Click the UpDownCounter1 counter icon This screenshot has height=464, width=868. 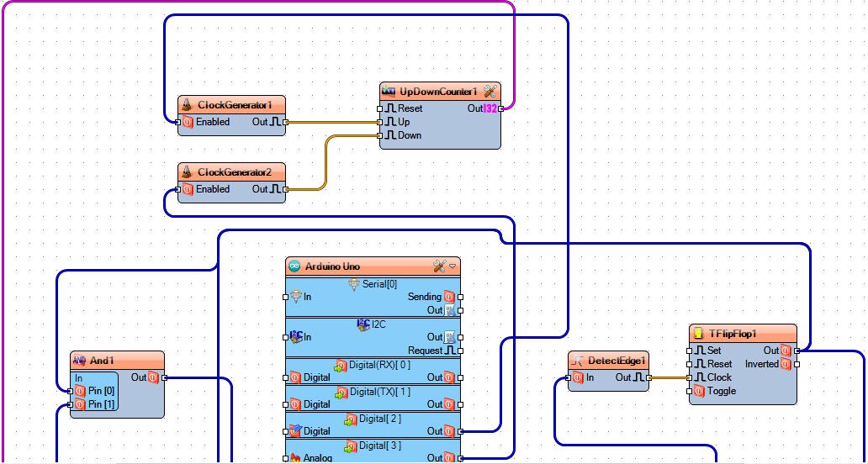pos(389,91)
